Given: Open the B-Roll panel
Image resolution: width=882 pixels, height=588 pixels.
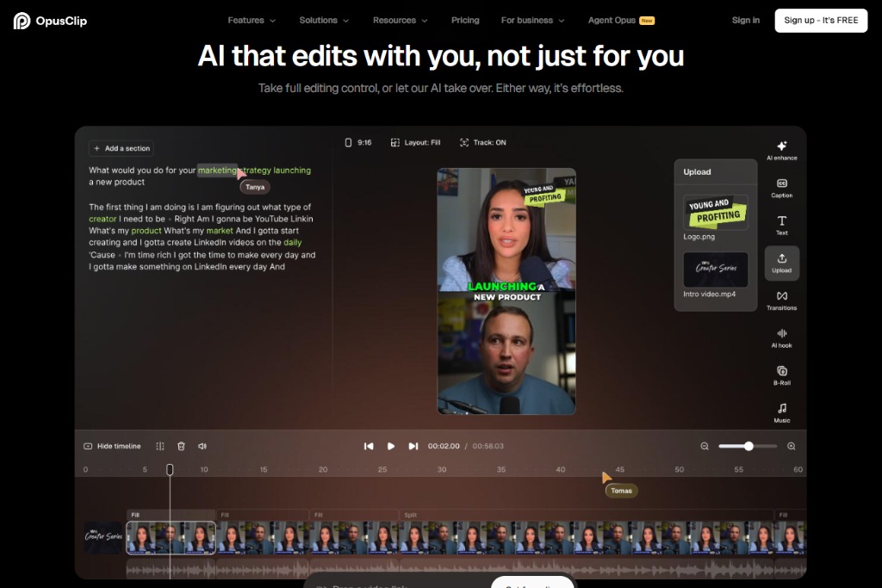Looking at the screenshot, I should coord(781,375).
